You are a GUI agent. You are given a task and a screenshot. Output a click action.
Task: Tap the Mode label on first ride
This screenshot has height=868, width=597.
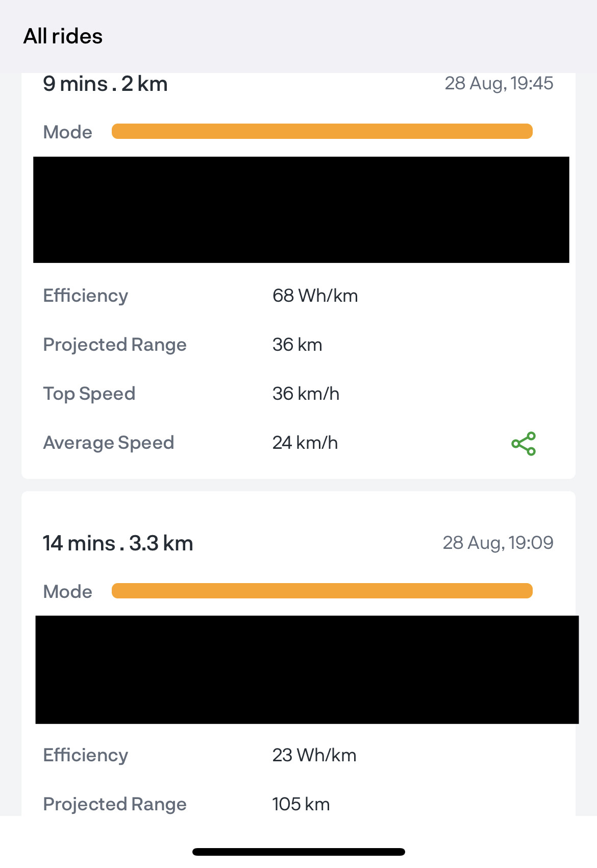pyautogui.click(x=68, y=132)
